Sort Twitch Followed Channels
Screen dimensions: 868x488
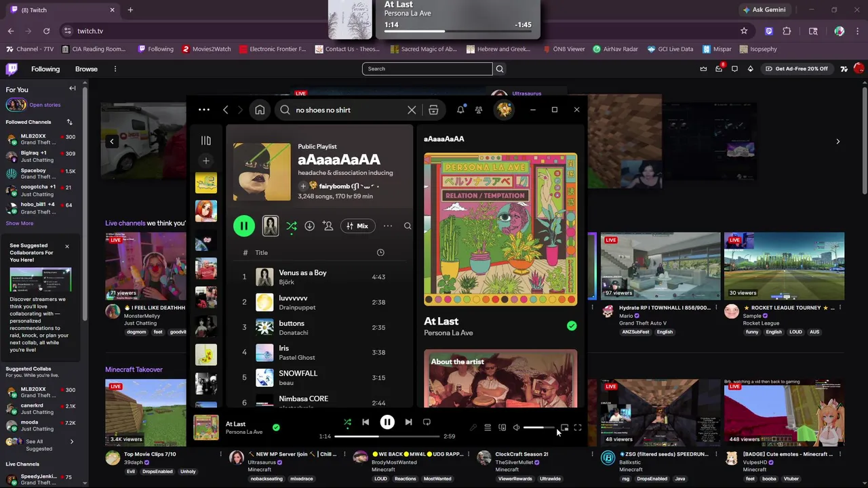[x=69, y=122]
